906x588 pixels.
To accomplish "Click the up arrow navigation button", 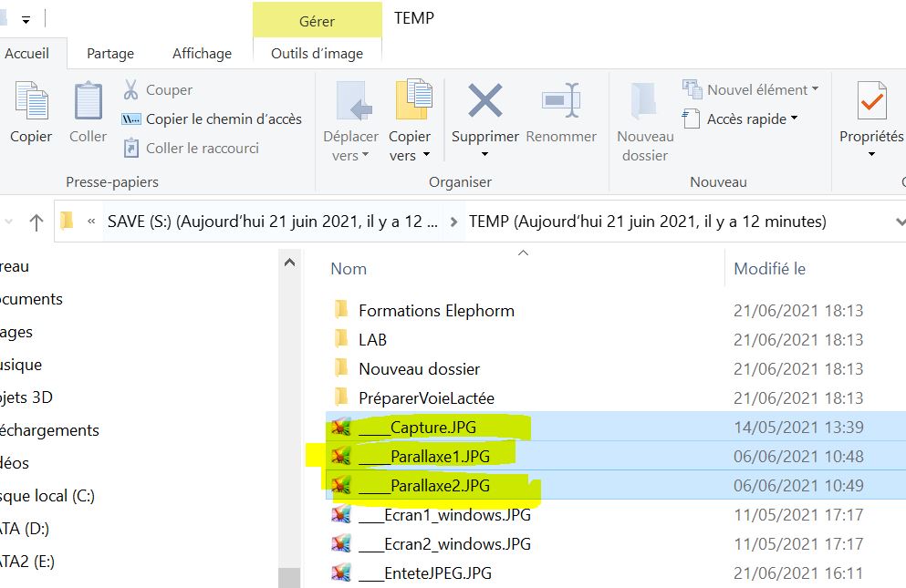I will point(36,222).
